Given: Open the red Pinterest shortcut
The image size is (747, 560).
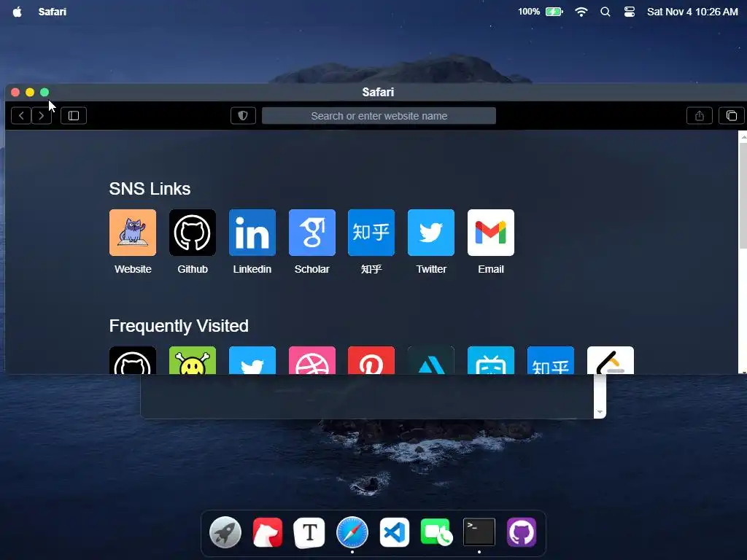Looking at the screenshot, I should (371, 360).
